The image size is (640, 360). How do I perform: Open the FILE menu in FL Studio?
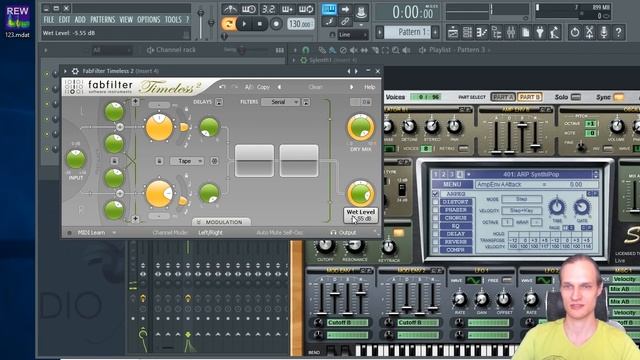click(49, 19)
